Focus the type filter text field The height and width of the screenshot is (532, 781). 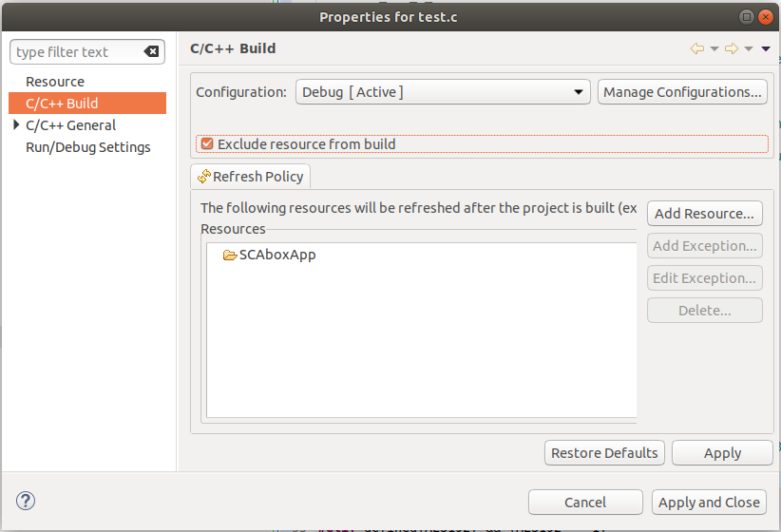[76, 52]
